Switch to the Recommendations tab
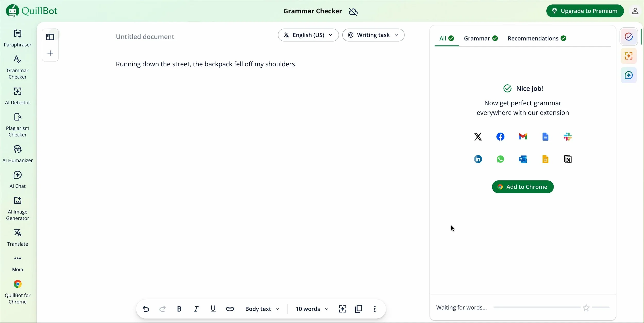The image size is (644, 323). [537, 39]
